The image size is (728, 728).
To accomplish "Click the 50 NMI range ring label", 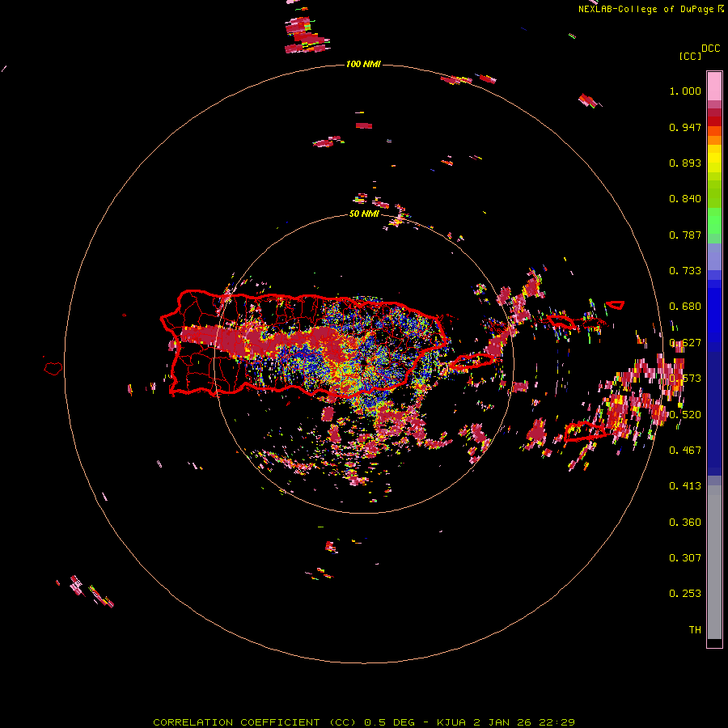I will [364, 214].
